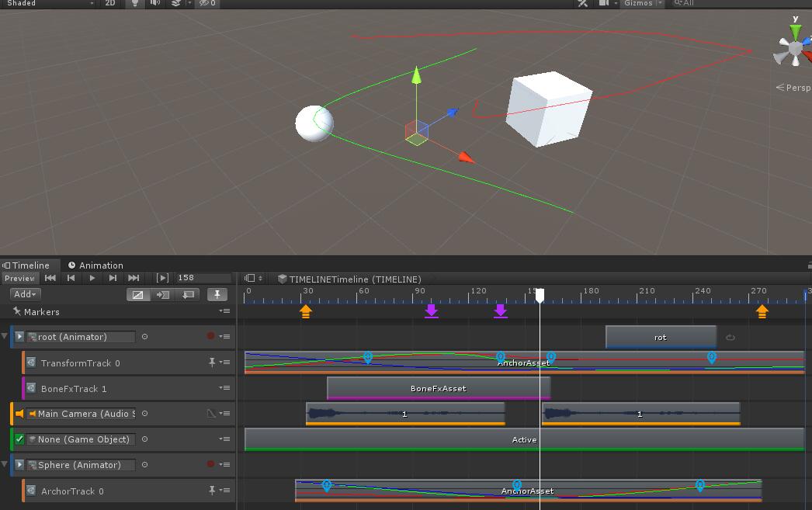The image size is (812, 510).
Task: Play the timeline
Action: [92, 278]
